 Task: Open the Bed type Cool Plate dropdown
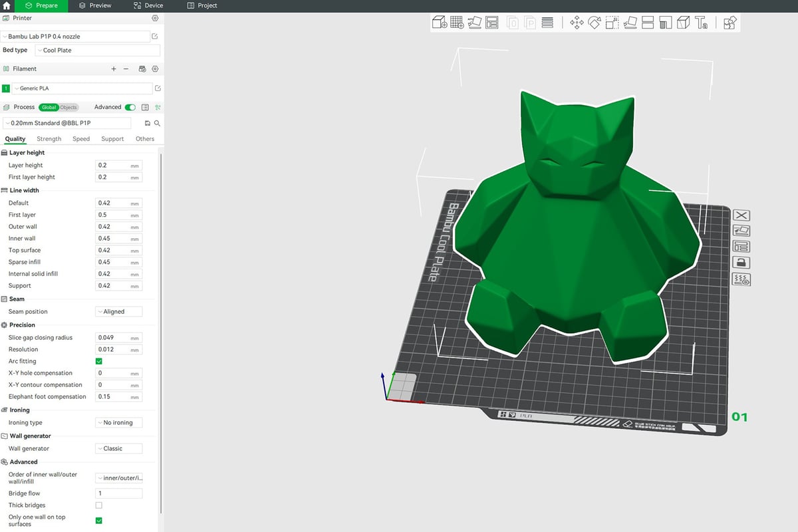97,51
